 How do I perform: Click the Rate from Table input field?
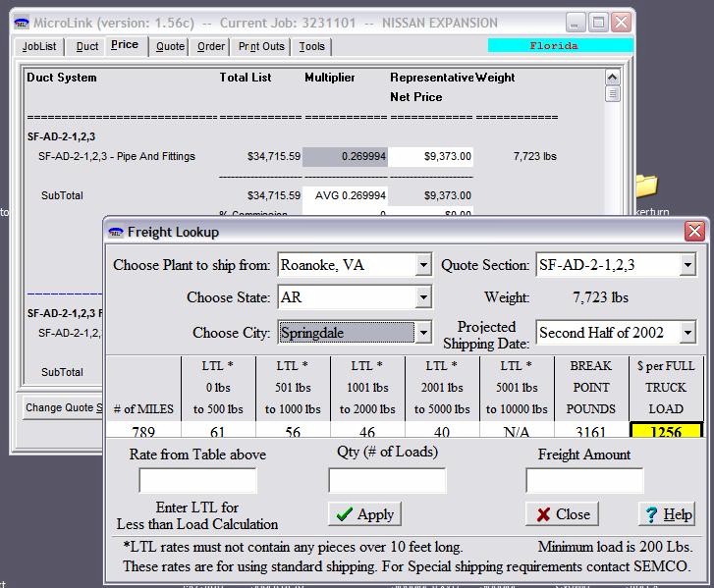coord(197,480)
